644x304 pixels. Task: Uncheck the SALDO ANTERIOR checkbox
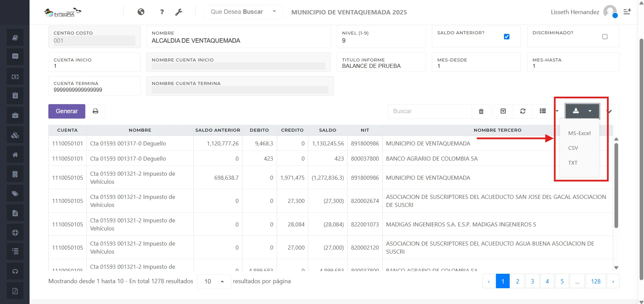pos(507,37)
